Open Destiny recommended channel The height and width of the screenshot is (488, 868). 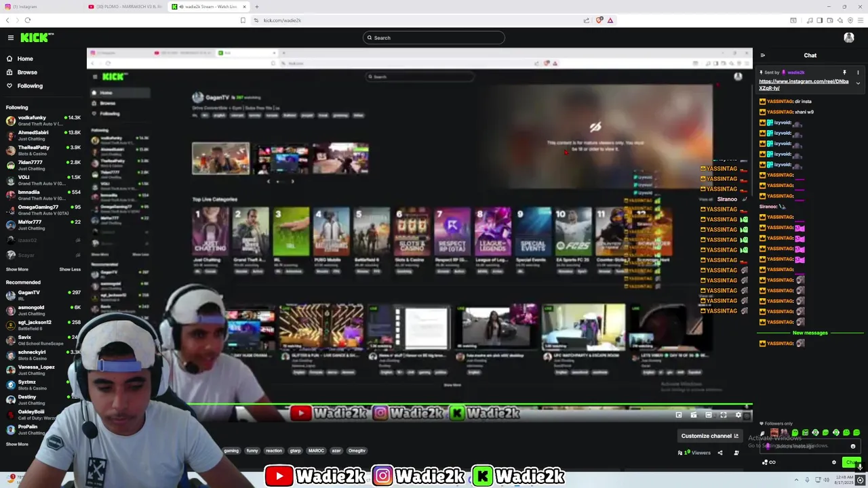coord(42,400)
